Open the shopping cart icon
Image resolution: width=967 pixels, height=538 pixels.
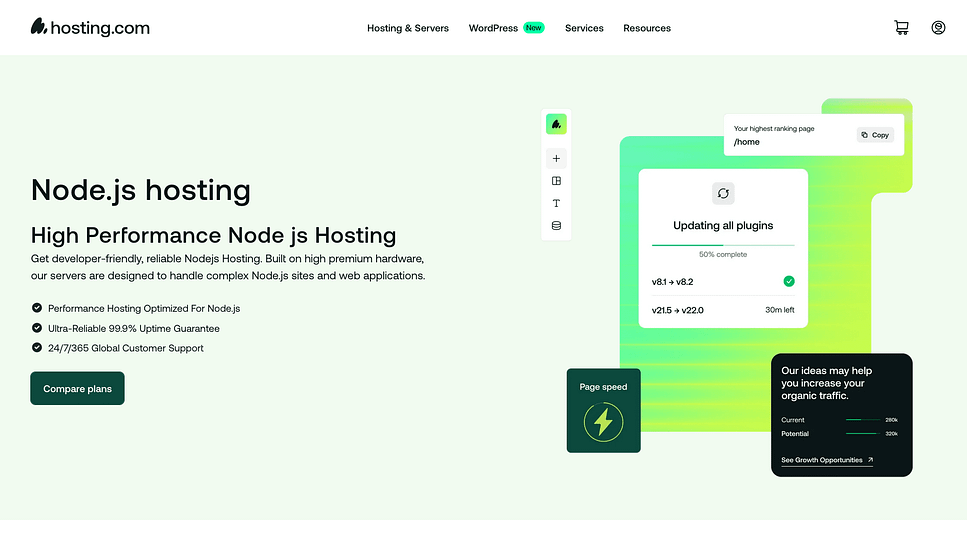point(901,28)
